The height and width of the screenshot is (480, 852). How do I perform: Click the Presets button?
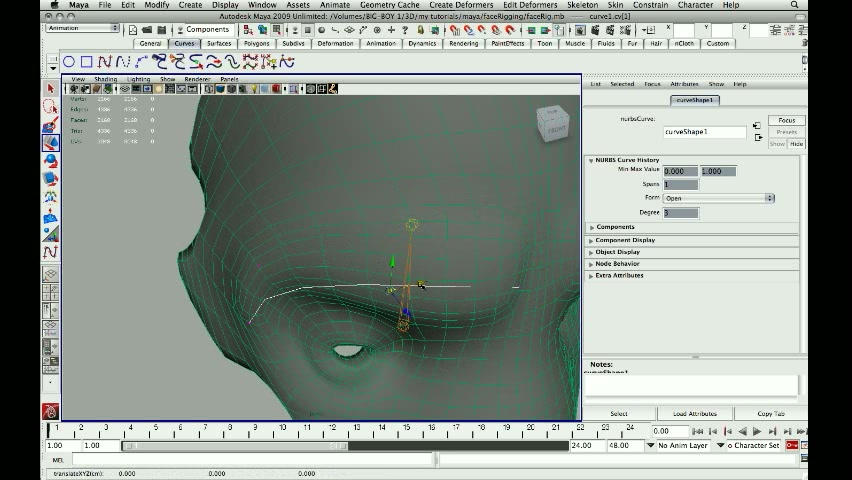coord(786,132)
